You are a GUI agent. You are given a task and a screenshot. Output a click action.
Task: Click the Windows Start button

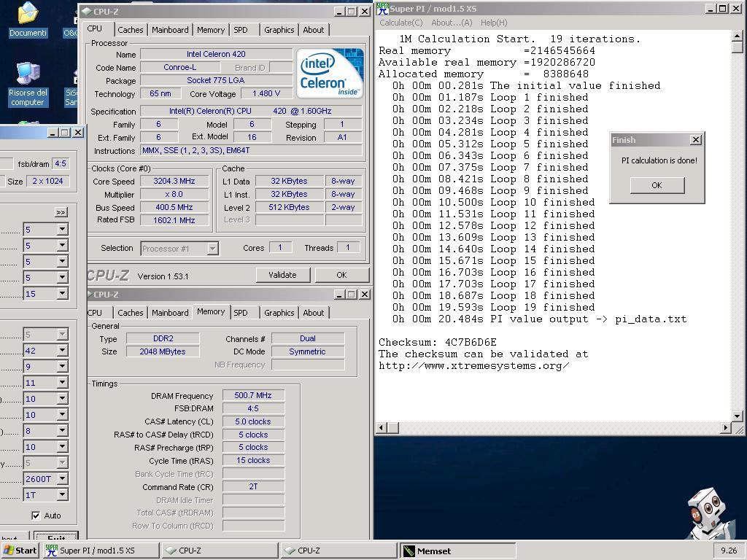click(20, 551)
